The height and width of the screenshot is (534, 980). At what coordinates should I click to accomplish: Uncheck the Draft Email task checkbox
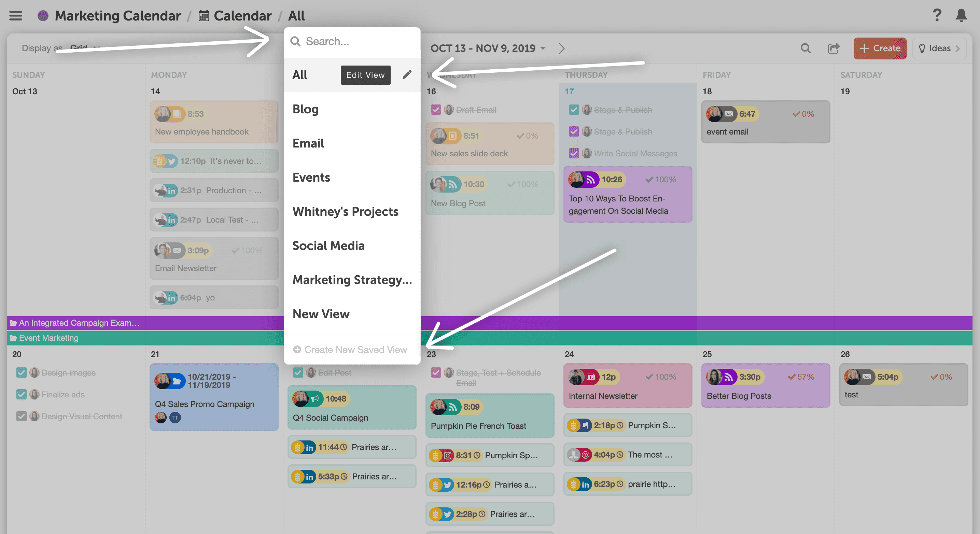436,110
